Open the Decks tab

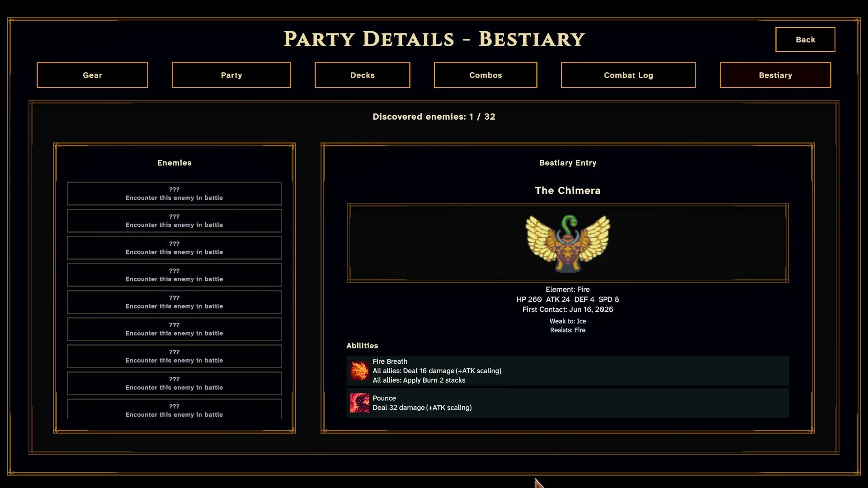coord(362,75)
